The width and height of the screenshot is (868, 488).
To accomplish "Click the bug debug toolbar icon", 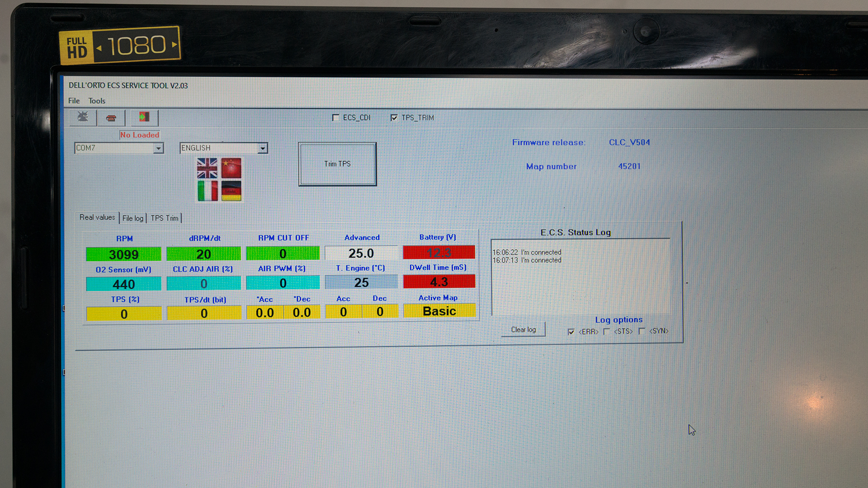I will (x=83, y=117).
